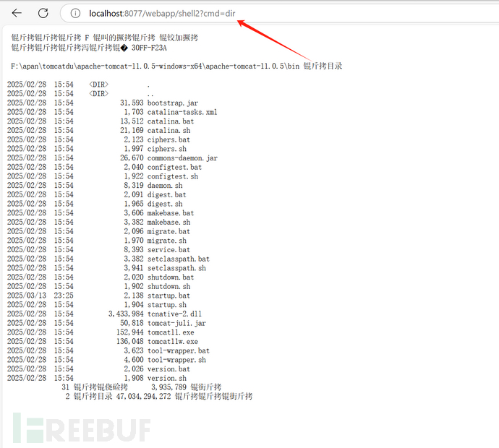Select the volume serial number 30FF-F23A
Screen dimensions: 499x448
(x=149, y=48)
